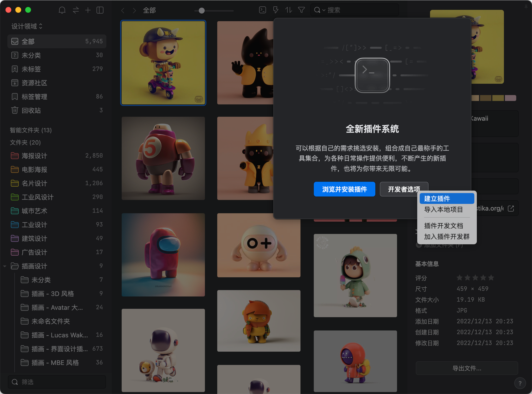
Task: Collapse the 插画设计 folder tree arrow
Action: [x=5, y=266]
